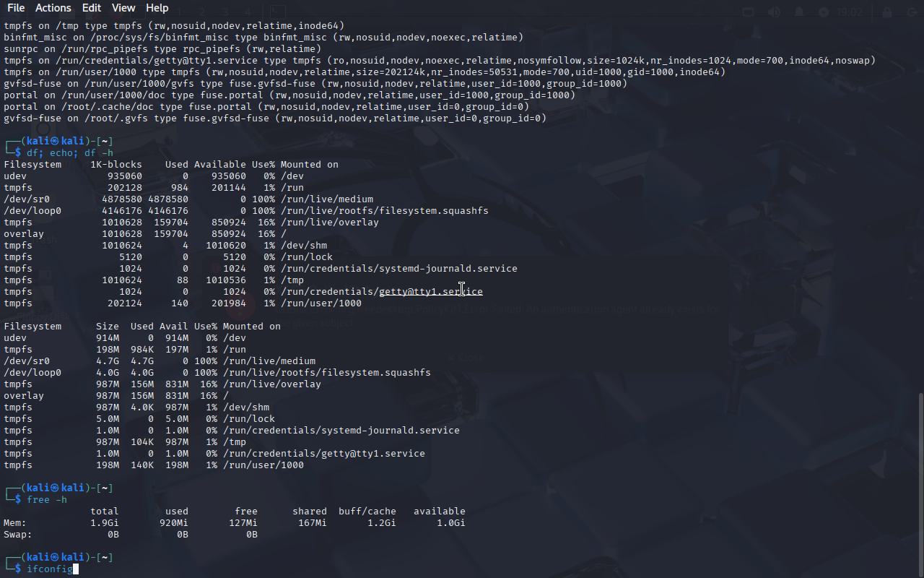The width and height of the screenshot is (924, 578).
Task: Click the 'Available' header in the df table
Action: coord(220,165)
